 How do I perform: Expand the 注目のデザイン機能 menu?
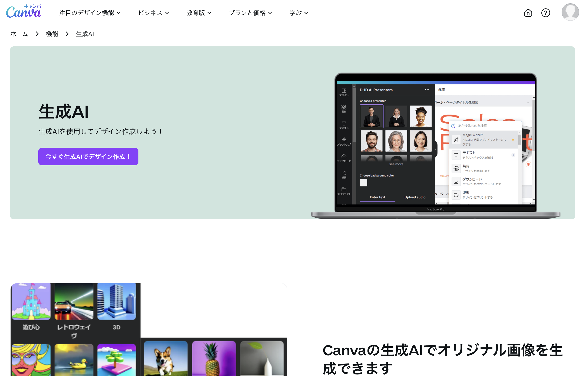click(x=90, y=13)
